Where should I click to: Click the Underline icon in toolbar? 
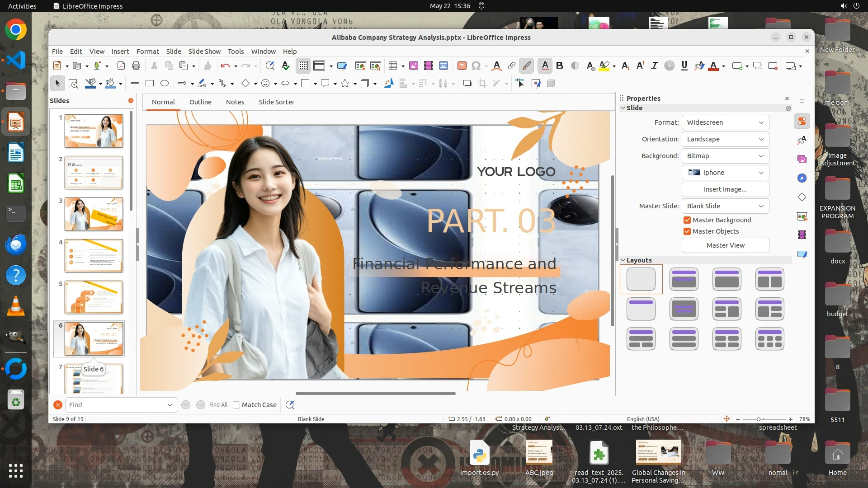click(x=684, y=66)
